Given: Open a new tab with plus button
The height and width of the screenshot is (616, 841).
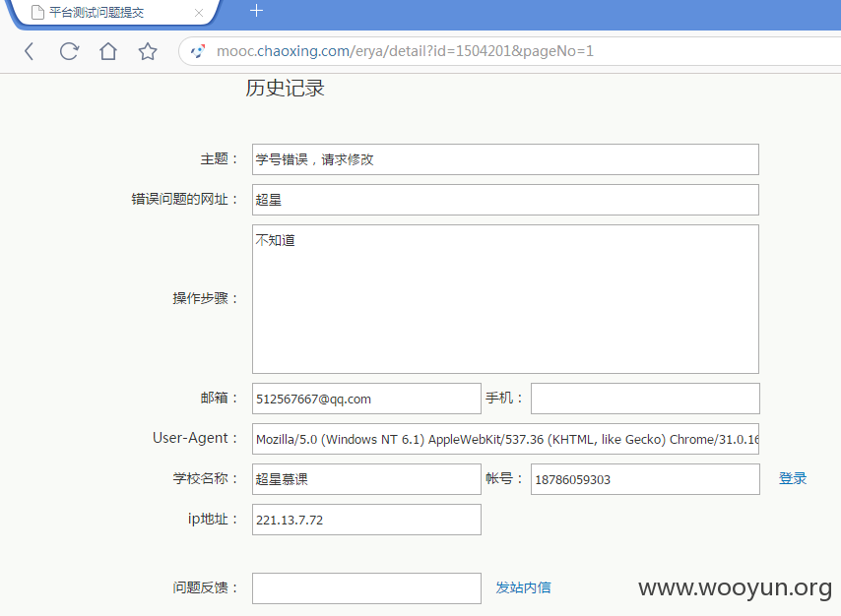Looking at the screenshot, I should tap(256, 11).
